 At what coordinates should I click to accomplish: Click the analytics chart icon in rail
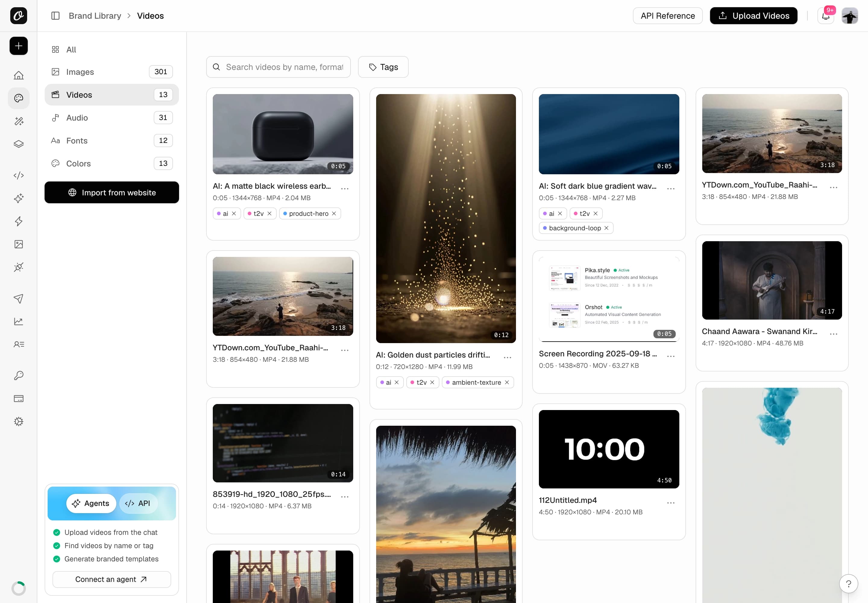tap(18, 321)
